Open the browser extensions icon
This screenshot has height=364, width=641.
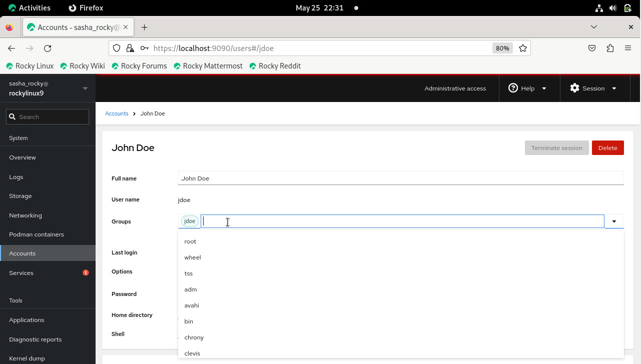coord(609,48)
